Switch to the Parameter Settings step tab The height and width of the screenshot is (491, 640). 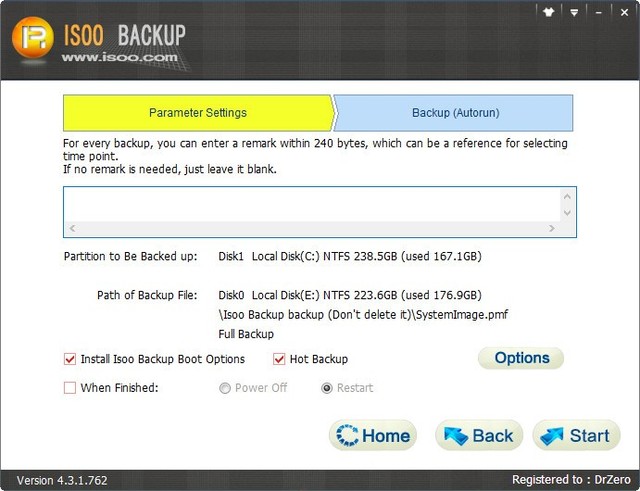[x=198, y=113]
